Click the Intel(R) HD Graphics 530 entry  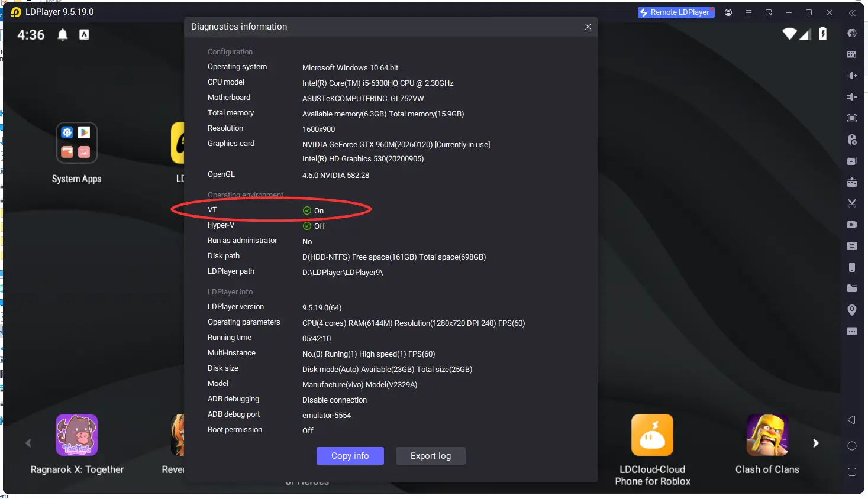[x=363, y=159]
